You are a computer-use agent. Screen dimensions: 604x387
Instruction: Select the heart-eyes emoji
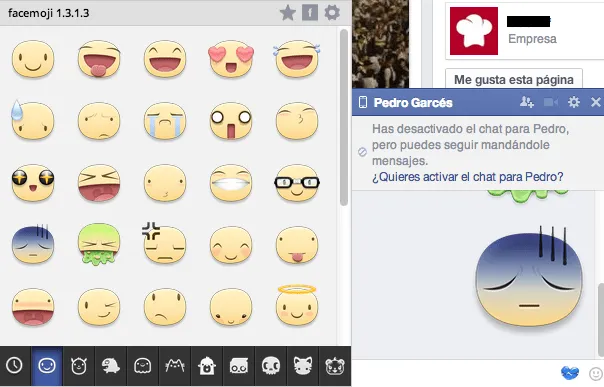point(231,59)
